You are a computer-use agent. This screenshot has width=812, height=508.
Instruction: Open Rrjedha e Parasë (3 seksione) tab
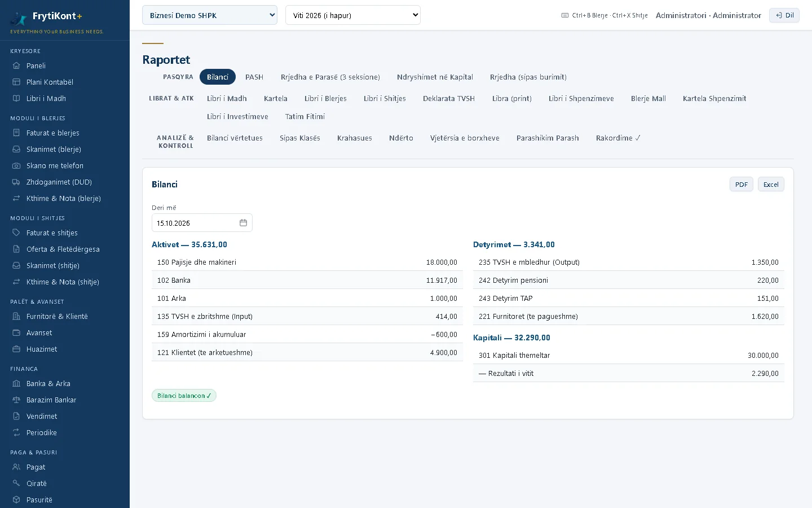click(x=330, y=77)
